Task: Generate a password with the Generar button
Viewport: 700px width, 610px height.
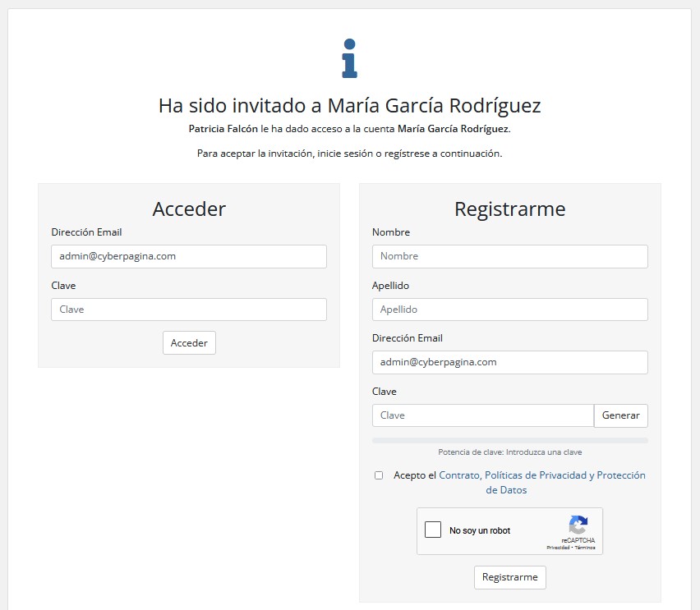Action: [620, 415]
